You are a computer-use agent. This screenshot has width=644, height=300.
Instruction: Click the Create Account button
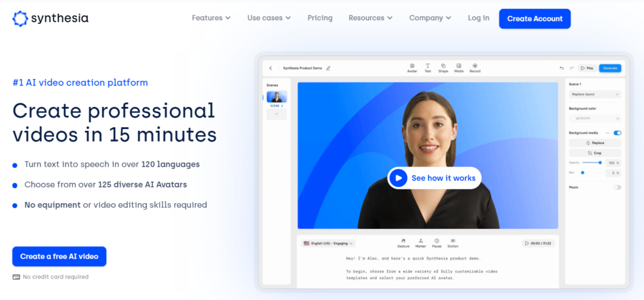535,18
